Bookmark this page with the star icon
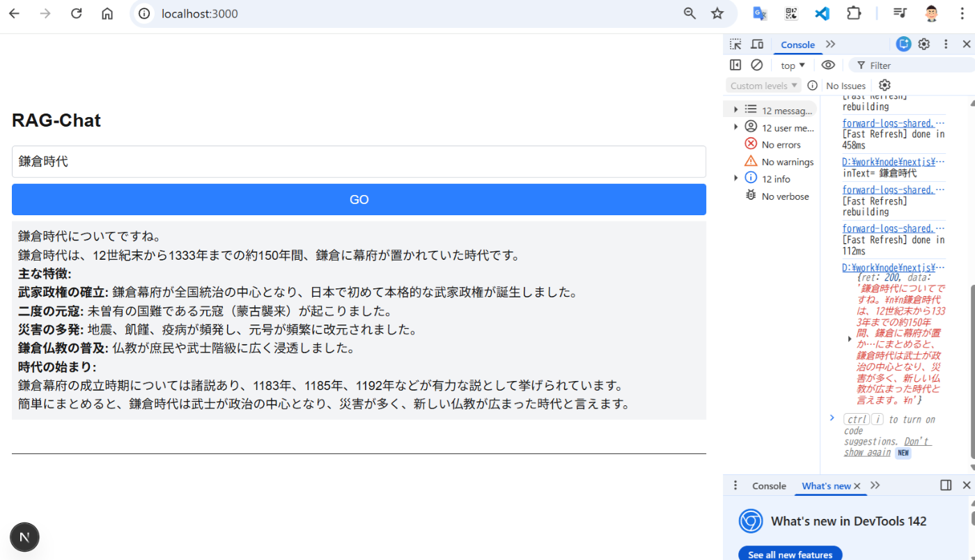 pos(717,13)
